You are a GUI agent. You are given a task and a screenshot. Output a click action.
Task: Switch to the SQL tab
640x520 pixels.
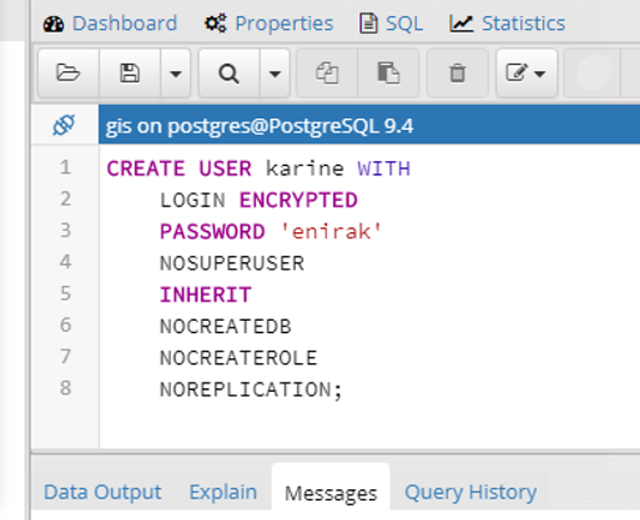pyautogui.click(x=393, y=23)
